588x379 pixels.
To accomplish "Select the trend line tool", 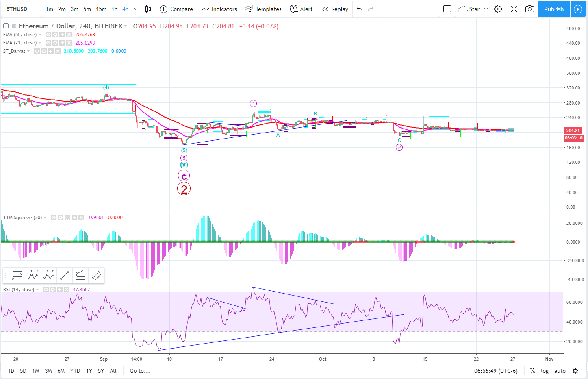I will click(65, 275).
